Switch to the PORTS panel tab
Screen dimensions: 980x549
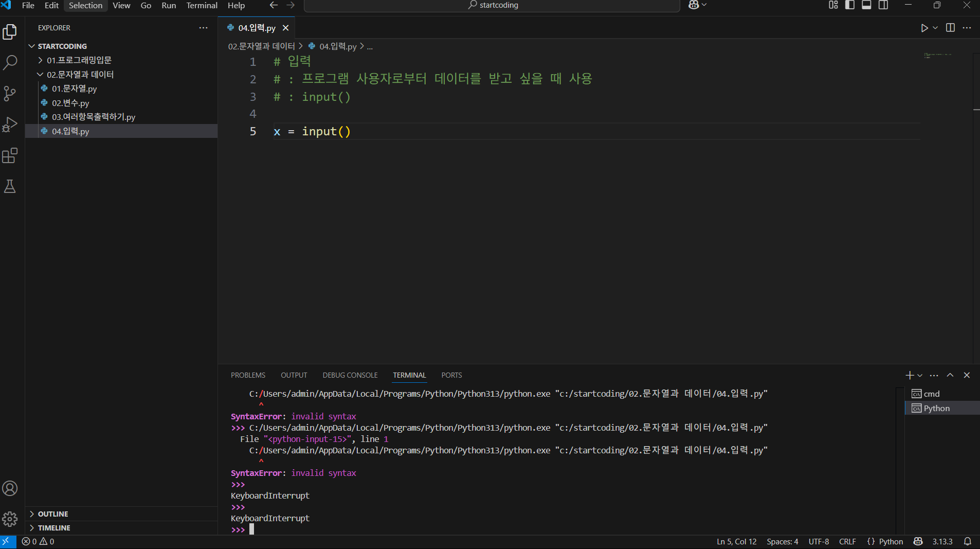point(451,375)
